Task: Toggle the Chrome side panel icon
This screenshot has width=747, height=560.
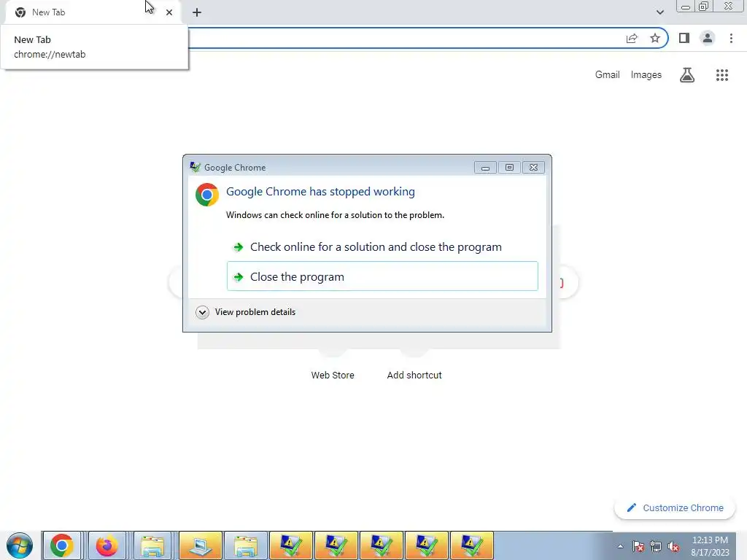Action: pyautogui.click(x=684, y=38)
